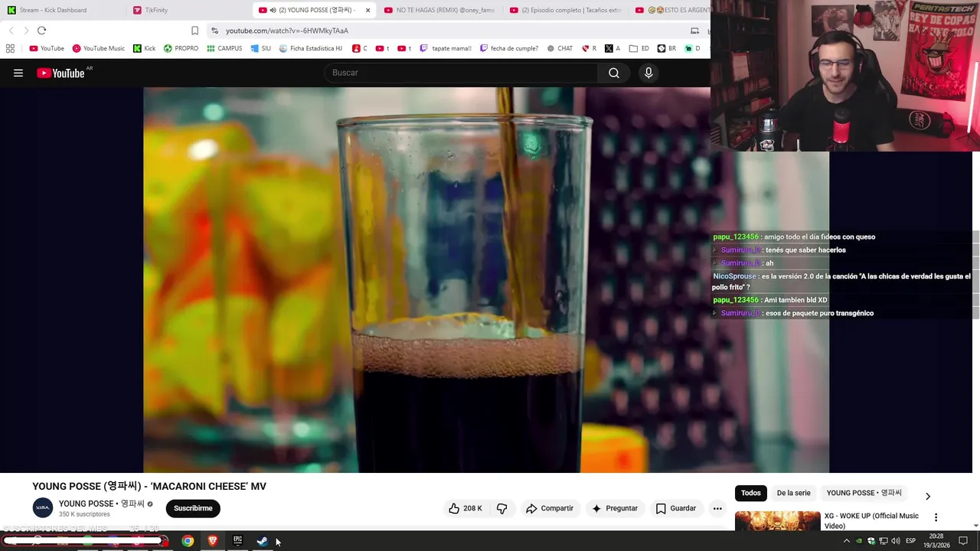Image resolution: width=980 pixels, height=551 pixels.
Task: Open the YouTube Music bookmark
Action: pos(98,48)
